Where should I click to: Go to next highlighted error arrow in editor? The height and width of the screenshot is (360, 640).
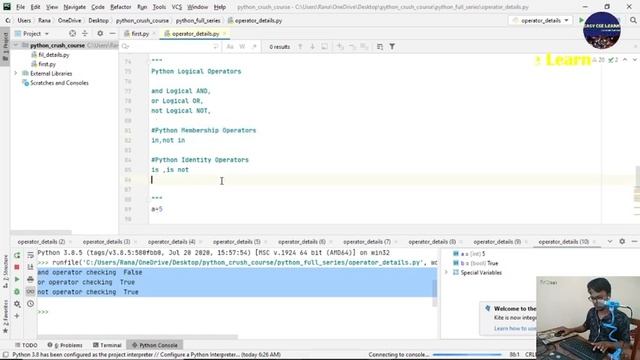tap(635, 60)
